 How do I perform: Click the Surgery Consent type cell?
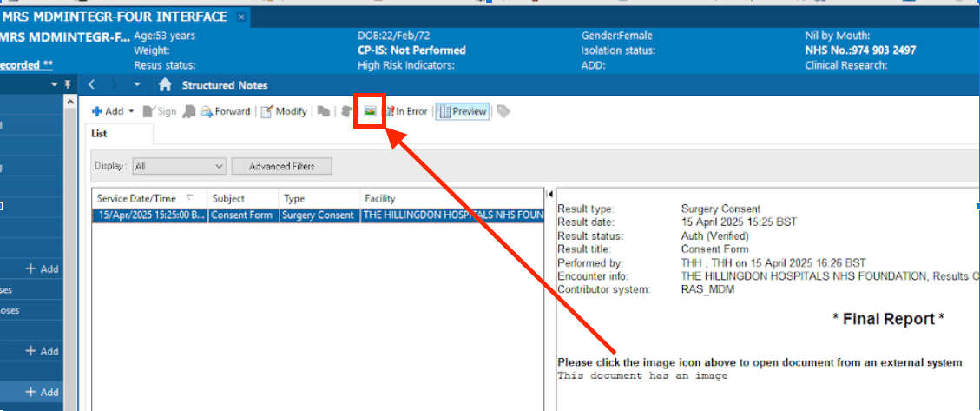(319, 215)
